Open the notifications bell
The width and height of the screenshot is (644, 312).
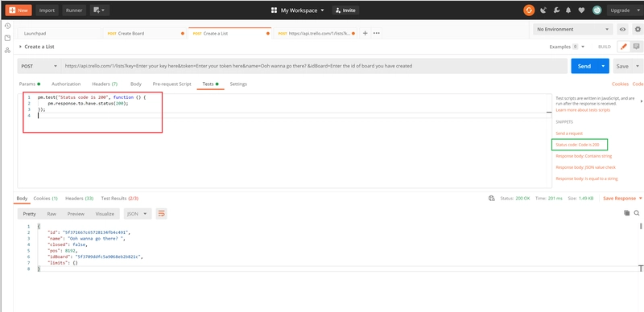[x=569, y=10]
